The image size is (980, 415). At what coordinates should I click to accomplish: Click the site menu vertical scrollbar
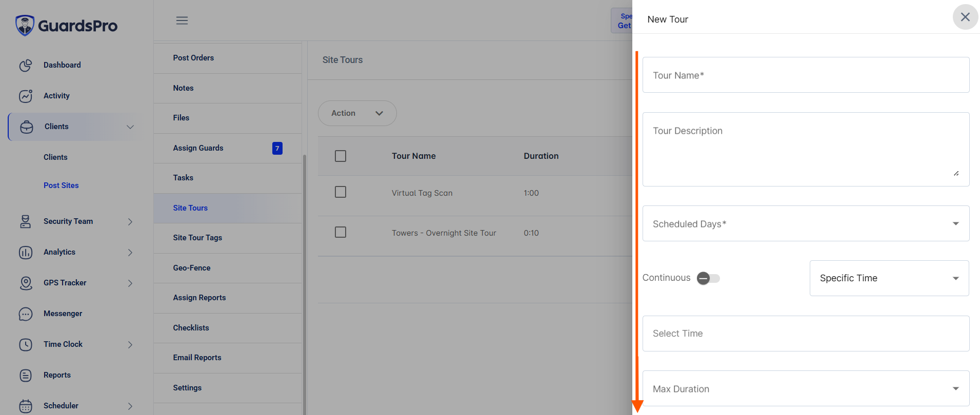click(x=305, y=284)
